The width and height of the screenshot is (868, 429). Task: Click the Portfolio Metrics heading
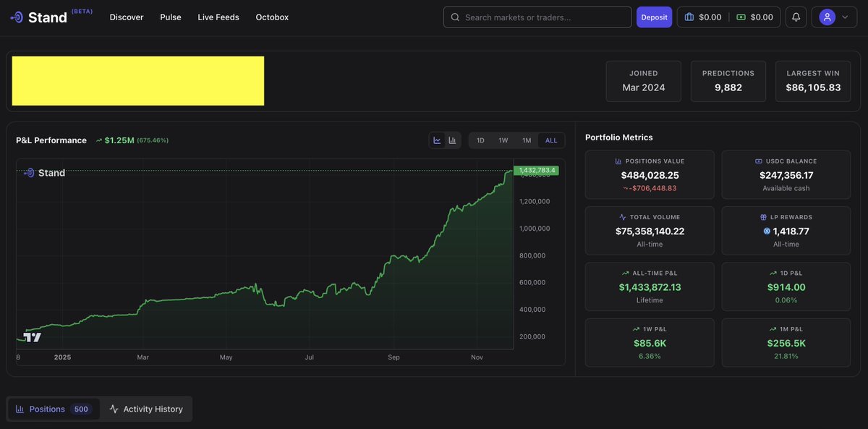619,137
